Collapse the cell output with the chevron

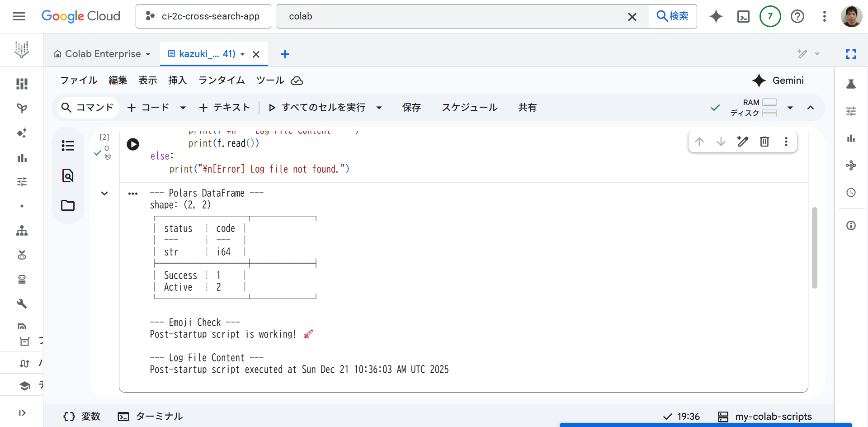coord(104,193)
